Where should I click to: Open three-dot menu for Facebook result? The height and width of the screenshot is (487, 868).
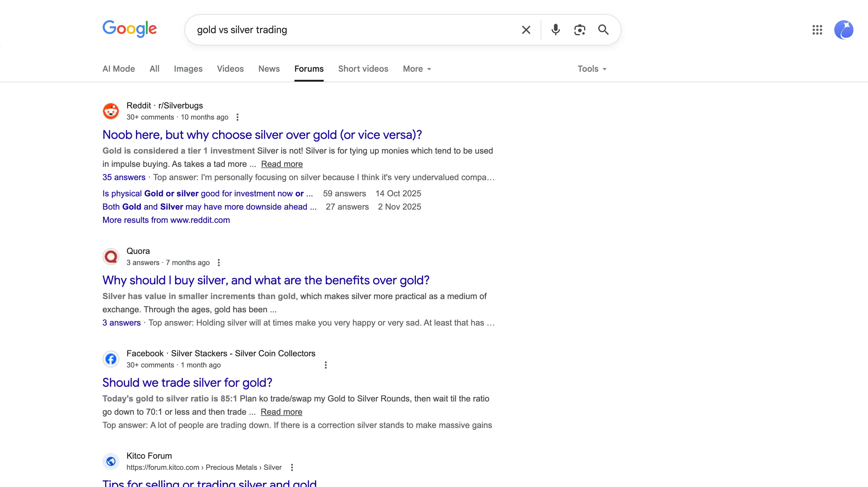click(x=325, y=365)
